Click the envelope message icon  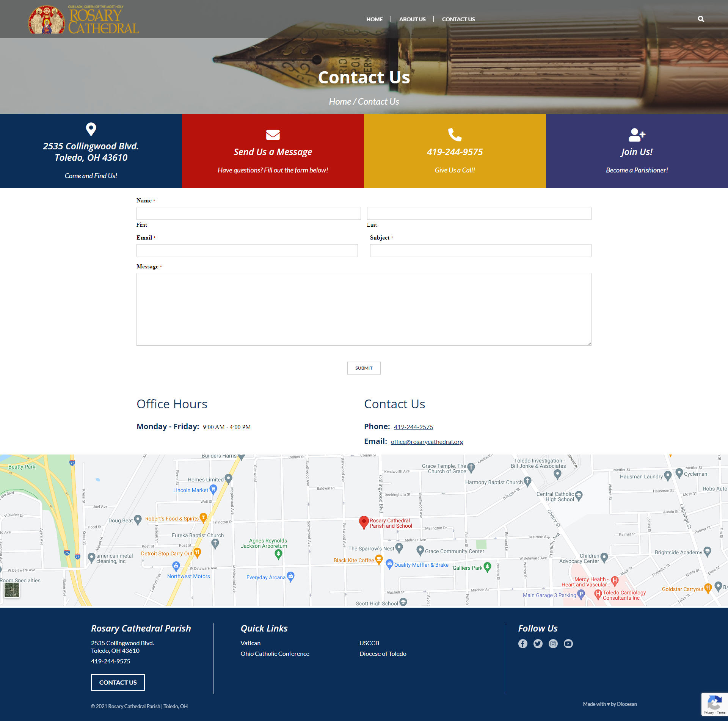tap(273, 135)
